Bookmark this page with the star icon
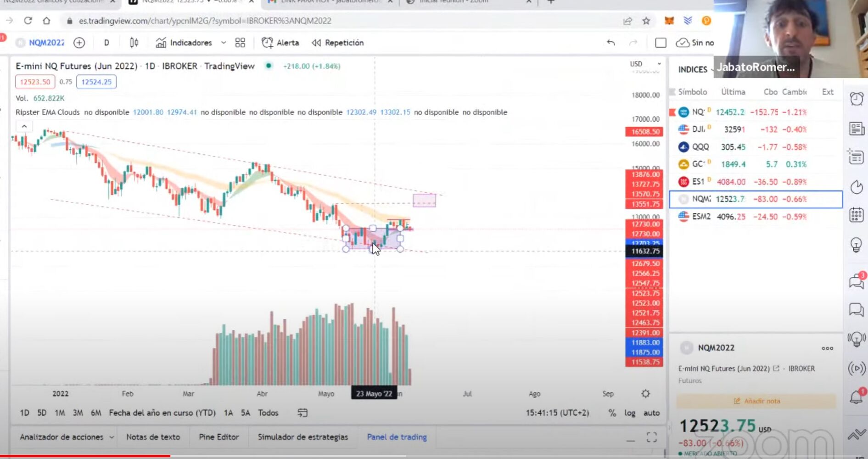 (646, 21)
